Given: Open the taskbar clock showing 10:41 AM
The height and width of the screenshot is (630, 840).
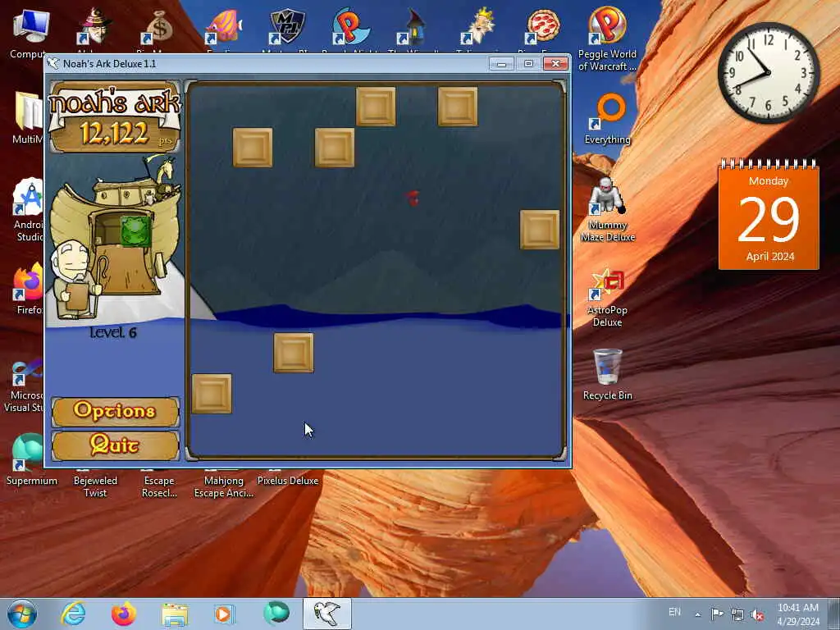Looking at the screenshot, I should [x=797, y=614].
